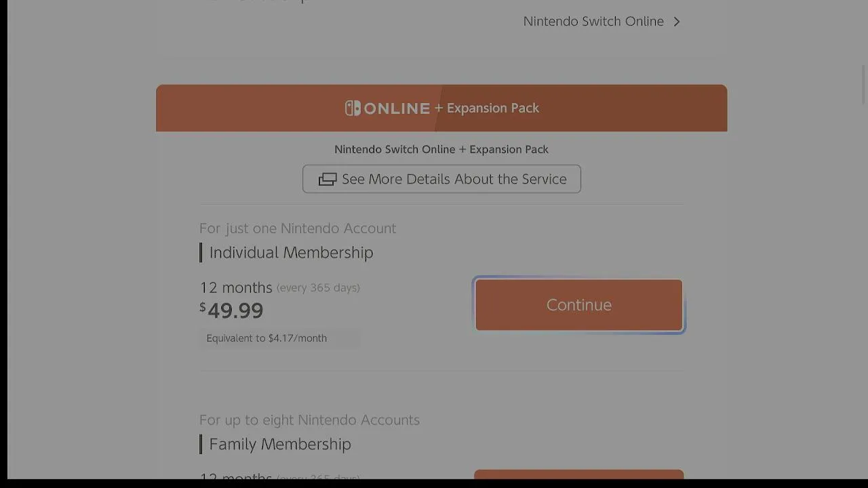Screen dimensions: 868x488
Task: Open the Nintendo Switch Online link text
Action: pos(593,22)
